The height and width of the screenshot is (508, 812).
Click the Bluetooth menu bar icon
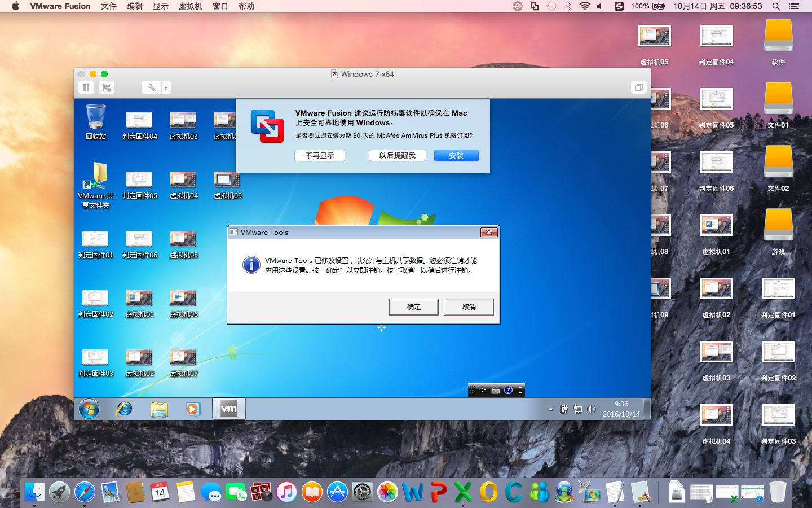click(568, 6)
